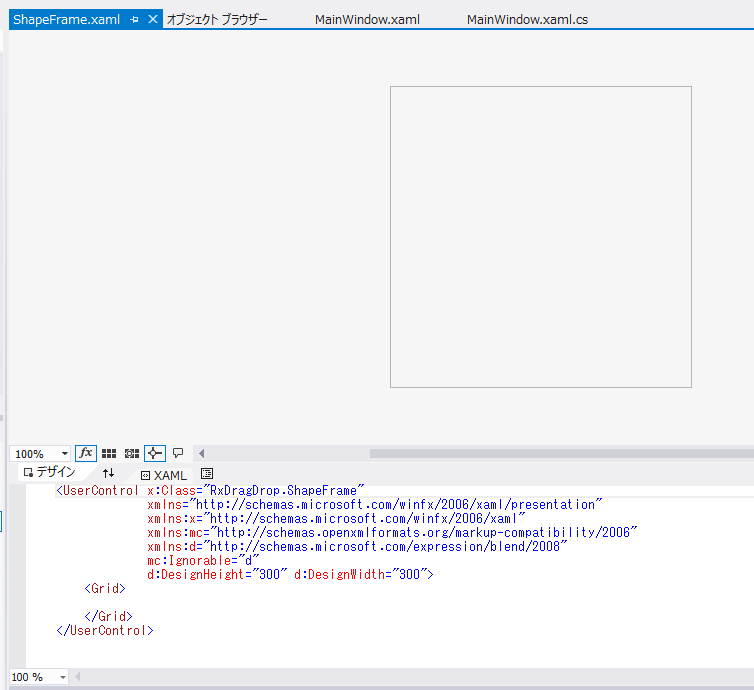Switch to the XAML pane tab
754x690 pixels.
pos(163,475)
